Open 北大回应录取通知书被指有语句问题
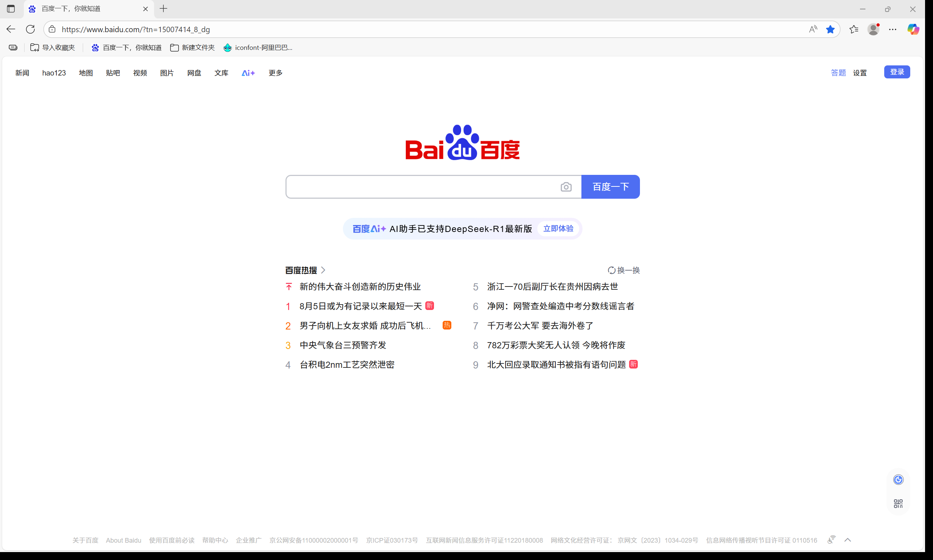The width and height of the screenshot is (933, 560). point(556,365)
